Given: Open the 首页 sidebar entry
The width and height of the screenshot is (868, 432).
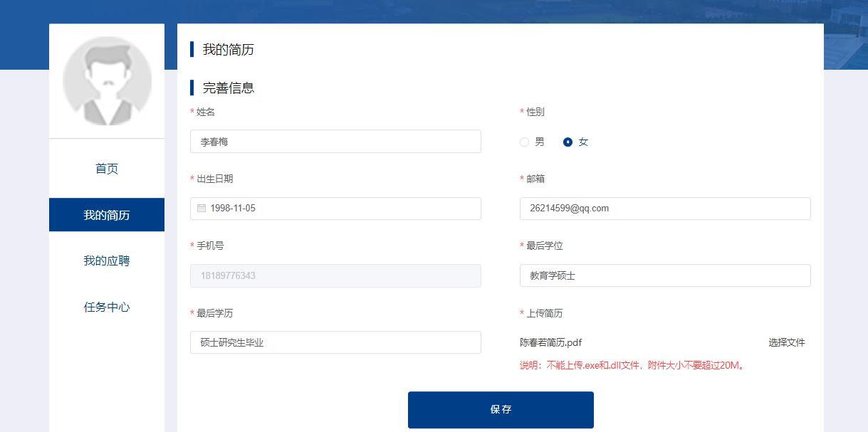Looking at the screenshot, I should click(x=106, y=168).
